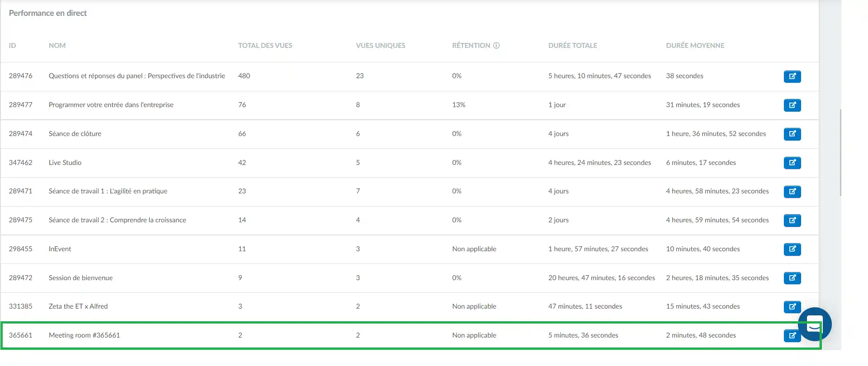
Task: Open external link for Live Studio row
Action: pos(792,163)
